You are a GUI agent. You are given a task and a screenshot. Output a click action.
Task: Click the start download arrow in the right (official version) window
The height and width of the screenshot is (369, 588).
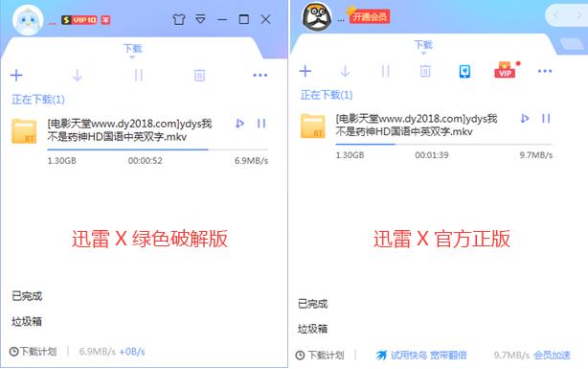tap(345, 71)
